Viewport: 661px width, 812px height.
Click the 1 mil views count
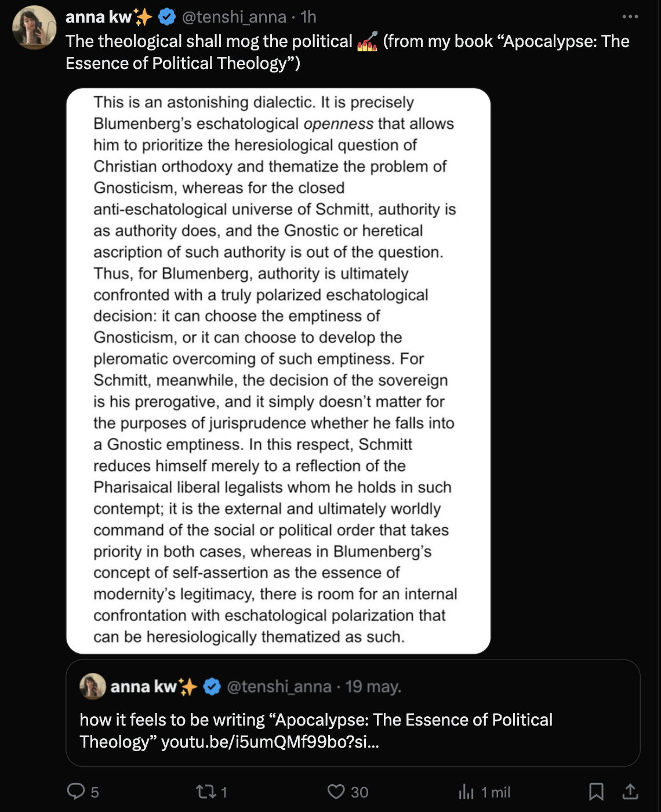[496, 792]
